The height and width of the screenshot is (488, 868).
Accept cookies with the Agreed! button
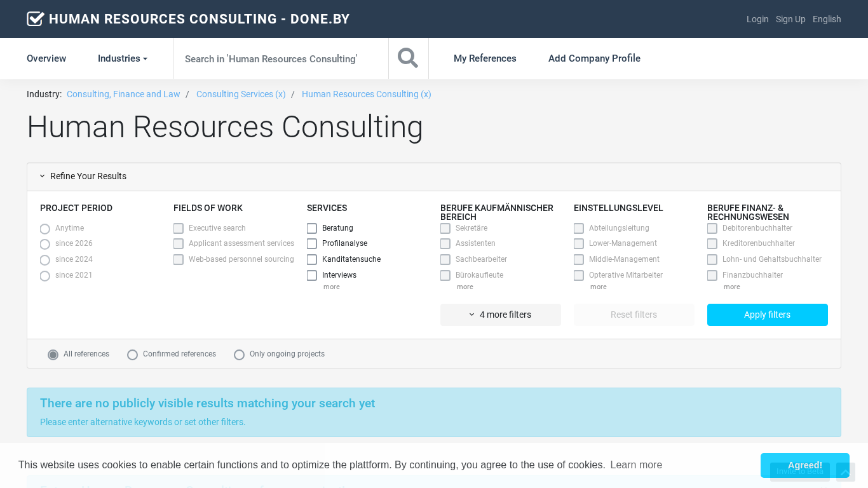tap(804, 465)
